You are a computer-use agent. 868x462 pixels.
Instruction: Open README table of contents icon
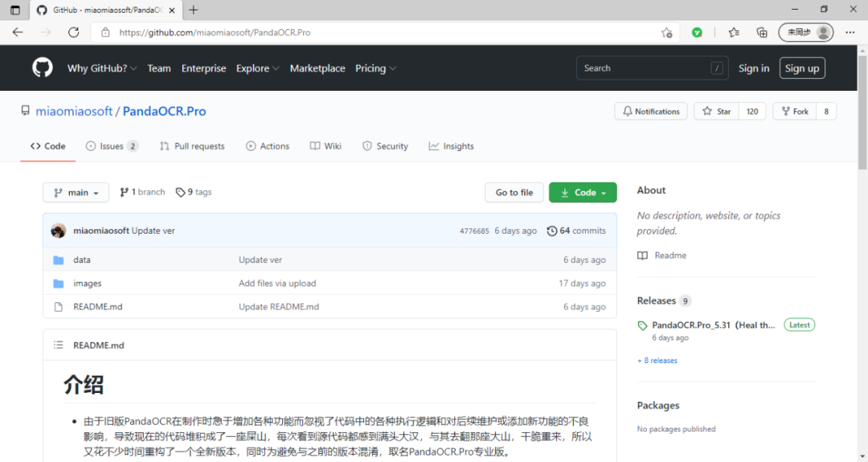[x=58, y=345]
